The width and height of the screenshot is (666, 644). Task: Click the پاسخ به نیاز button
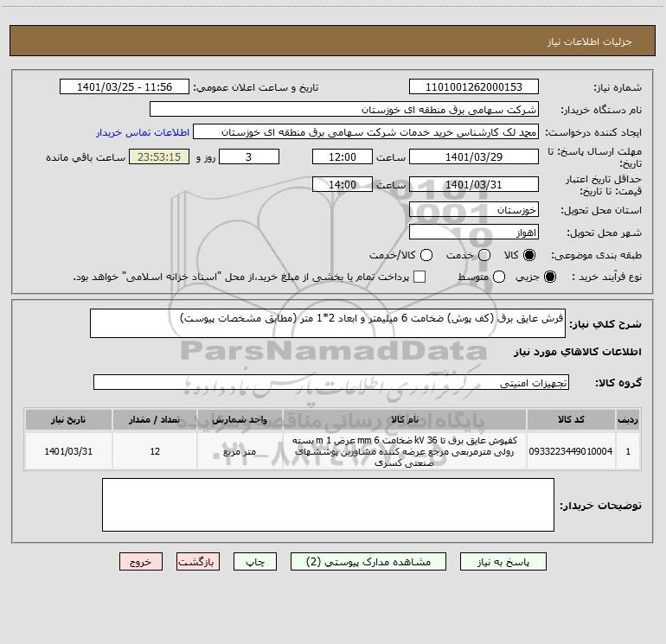(503, 562)
